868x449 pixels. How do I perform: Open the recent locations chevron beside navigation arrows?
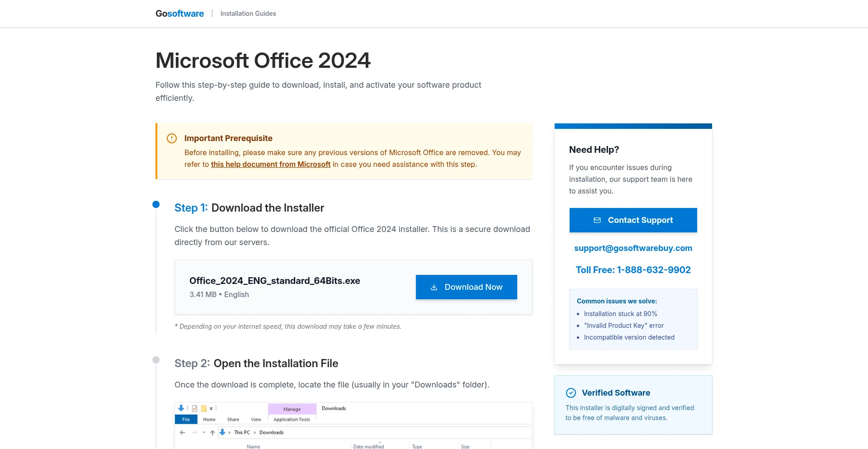pyautogui.click(x=203, y=432)
